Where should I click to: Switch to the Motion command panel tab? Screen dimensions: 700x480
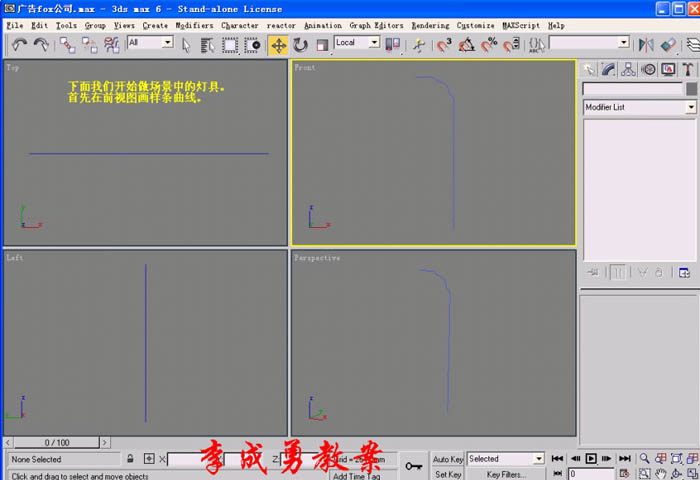coord(648,70)
